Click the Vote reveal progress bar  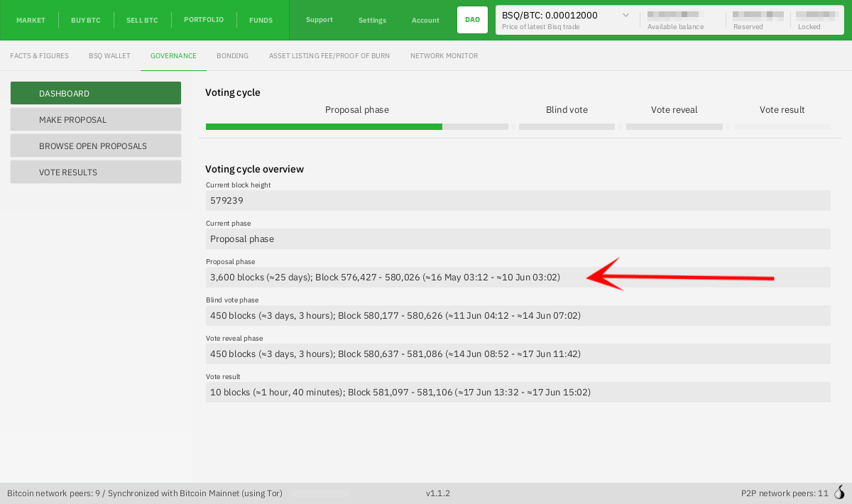[674, 126]
